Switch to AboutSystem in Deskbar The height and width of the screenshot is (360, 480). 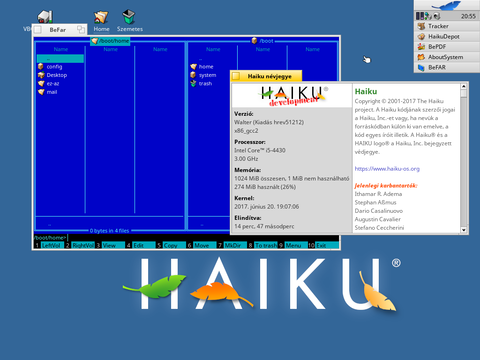tap(447, 57)
